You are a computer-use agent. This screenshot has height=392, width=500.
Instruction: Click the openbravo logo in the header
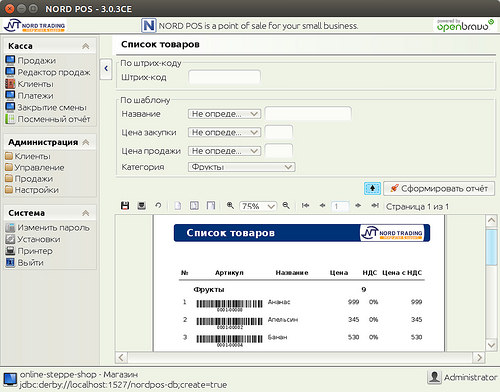point(465,25)
